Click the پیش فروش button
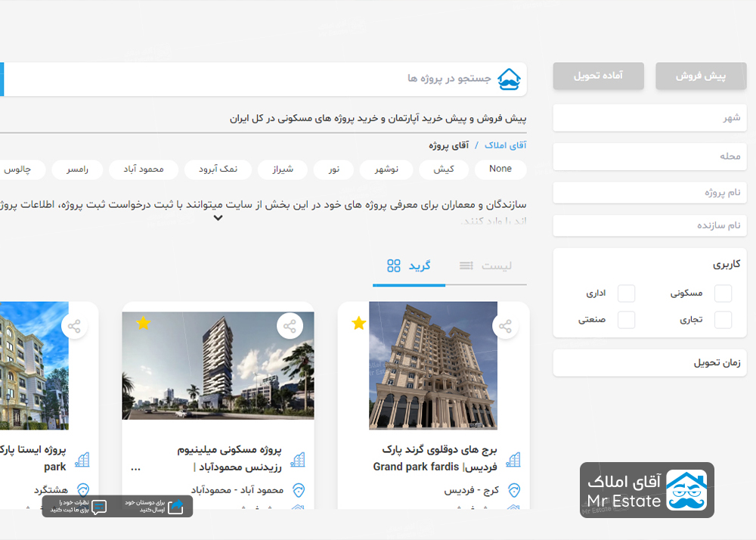The image size is (756, 540). coord(701,76)
